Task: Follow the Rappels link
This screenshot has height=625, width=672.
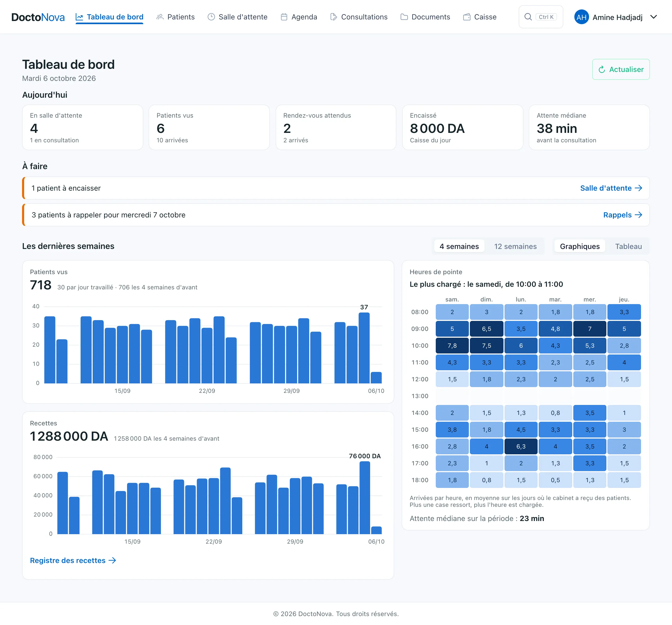Action: click(x=623, y=215)
